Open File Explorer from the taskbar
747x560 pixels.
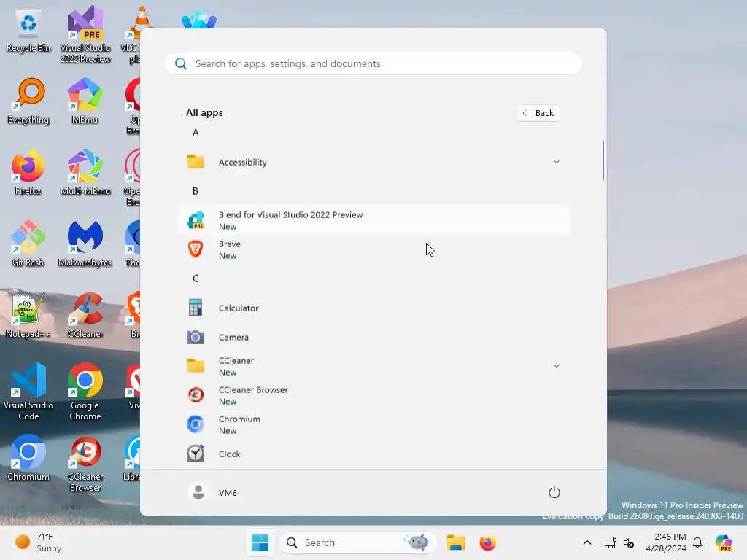pyautogui.click(x=455, y=542)
